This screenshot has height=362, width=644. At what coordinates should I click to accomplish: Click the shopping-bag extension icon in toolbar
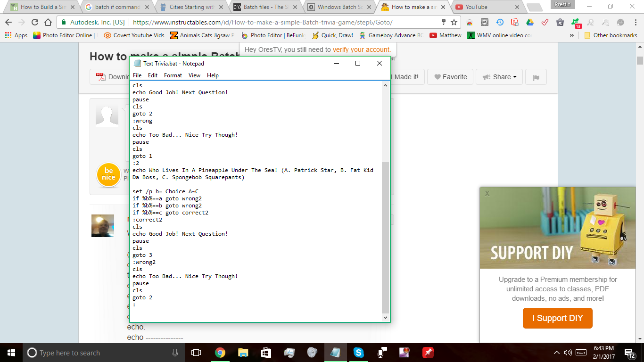(x=560, y=23)
